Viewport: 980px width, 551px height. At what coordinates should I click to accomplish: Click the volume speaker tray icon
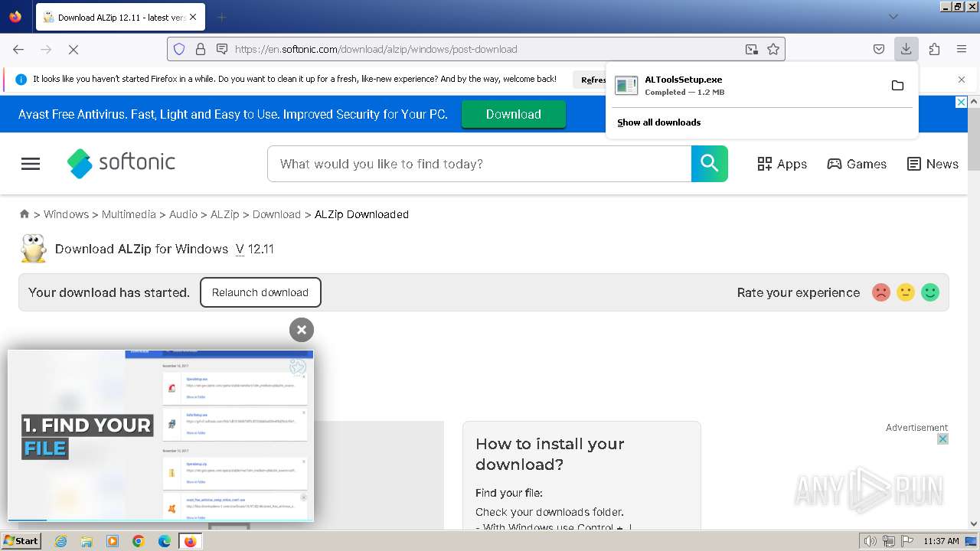(871, 541)
